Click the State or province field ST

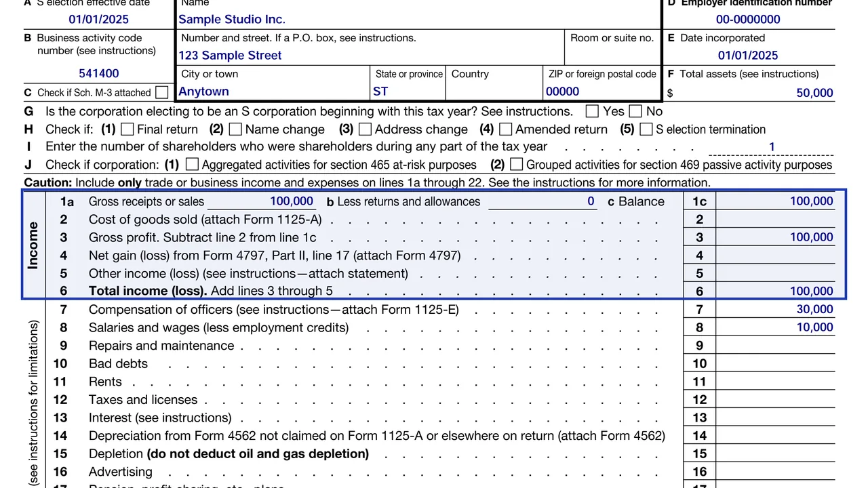coord(408,91)
